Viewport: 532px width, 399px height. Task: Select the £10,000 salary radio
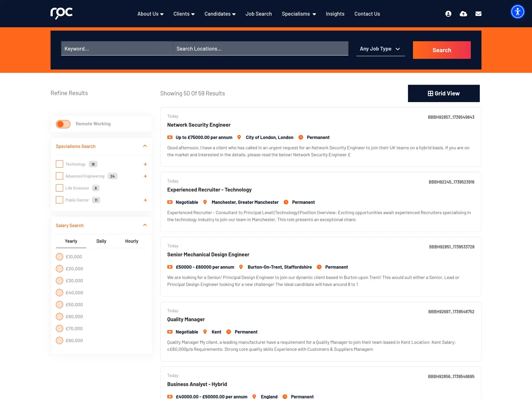60,257
